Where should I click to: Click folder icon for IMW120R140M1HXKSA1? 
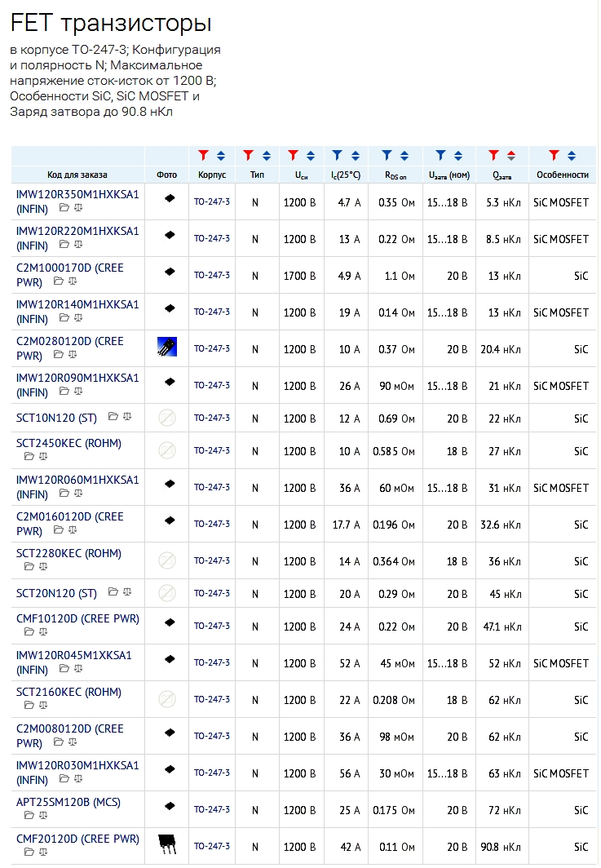64,318
